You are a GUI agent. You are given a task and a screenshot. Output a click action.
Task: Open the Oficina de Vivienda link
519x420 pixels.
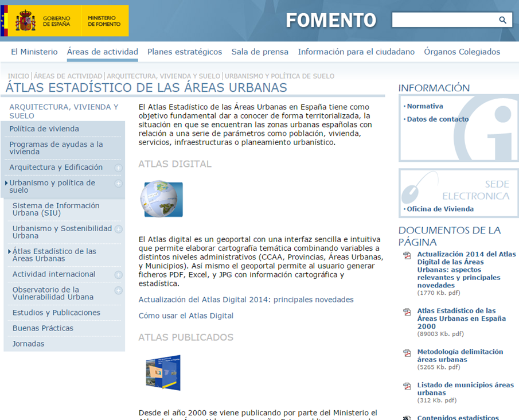tap(440, 209)
